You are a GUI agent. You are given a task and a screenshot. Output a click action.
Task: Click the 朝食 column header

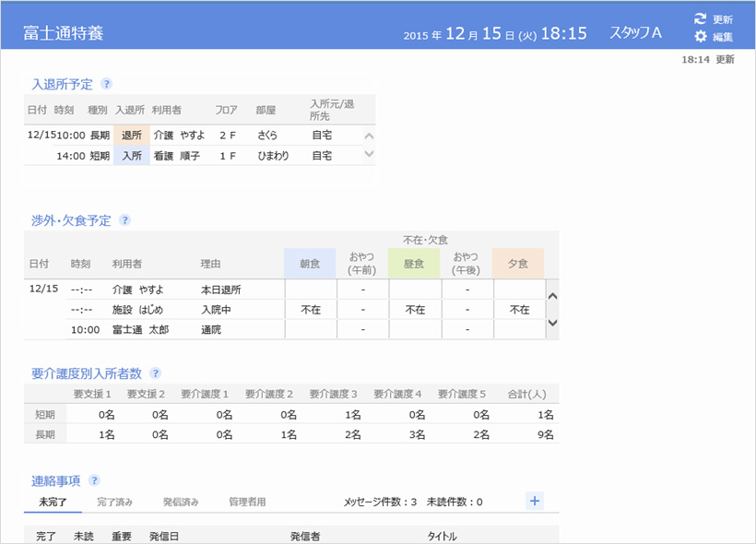pos(311,263)
